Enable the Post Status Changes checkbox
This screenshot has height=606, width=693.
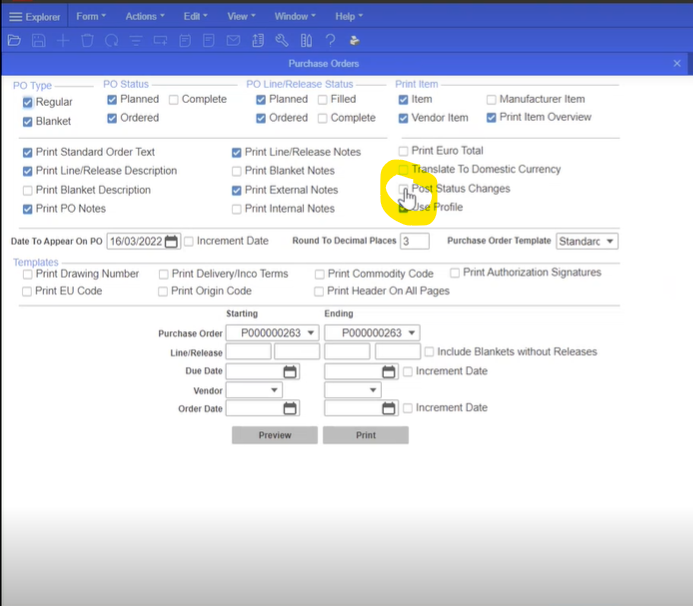404,188
